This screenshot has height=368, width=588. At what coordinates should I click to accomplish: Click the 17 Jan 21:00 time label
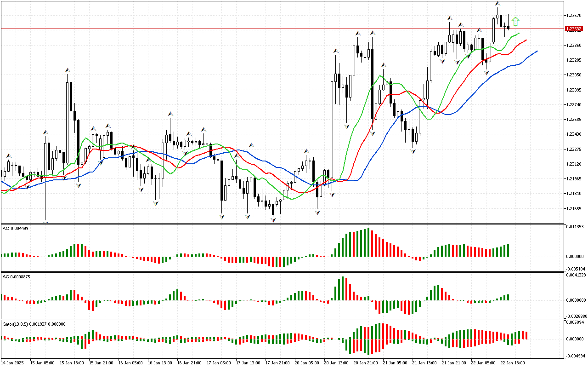(x=278, y=362)
